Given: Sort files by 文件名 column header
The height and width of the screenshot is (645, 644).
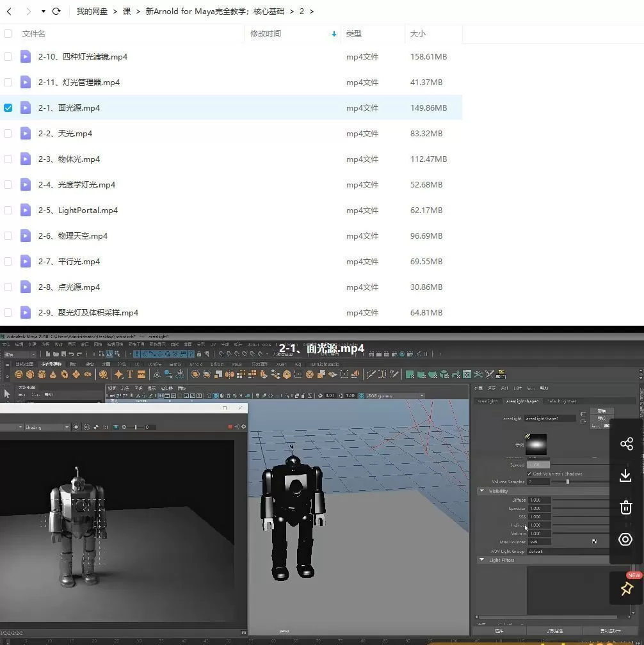Looking at the screenshot, I should click(x=34, y=34).
